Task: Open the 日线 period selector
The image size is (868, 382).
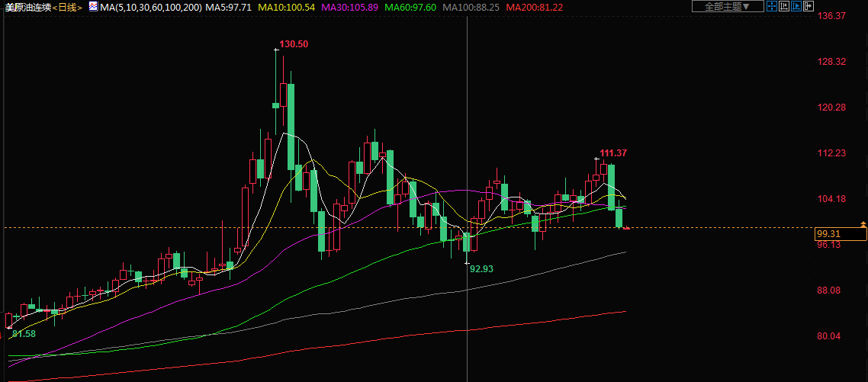Action: click(x=69, y=7)
